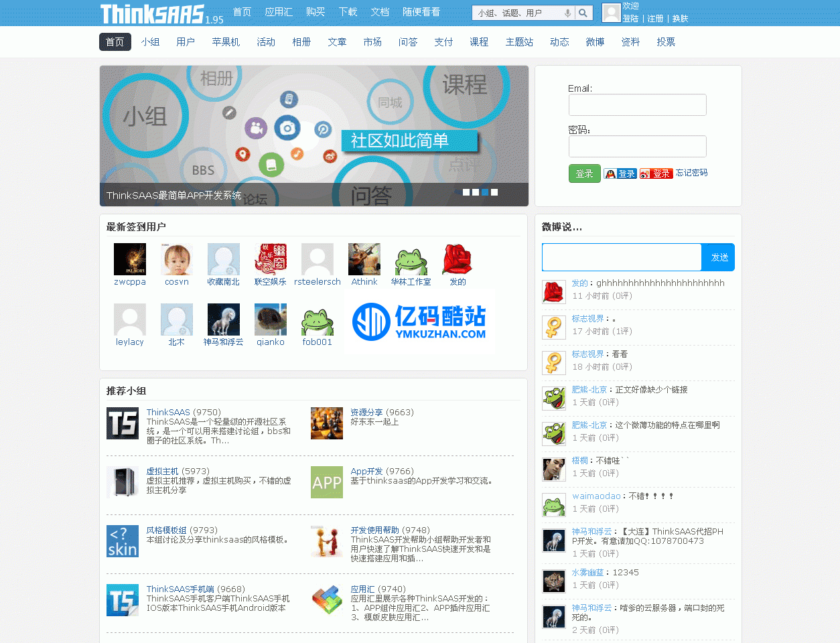Open leylacy default avatar
Viewport: 840px width, 643px height.
[130, 319]
